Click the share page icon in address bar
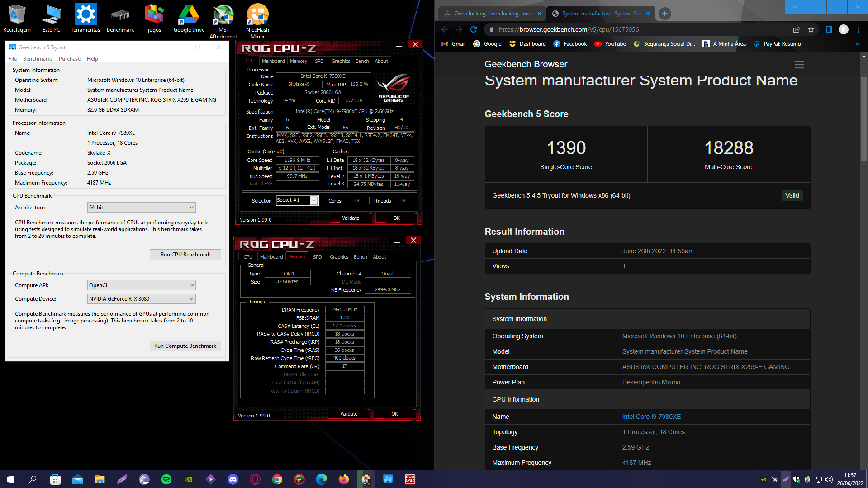The image size is (868, 488). point(797,29)
